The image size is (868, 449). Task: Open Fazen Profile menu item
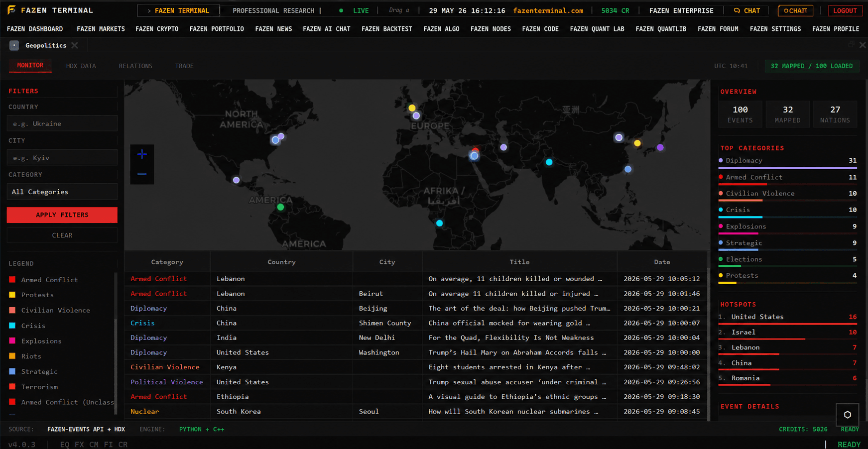pyautogui.click(x=836, y=29)
